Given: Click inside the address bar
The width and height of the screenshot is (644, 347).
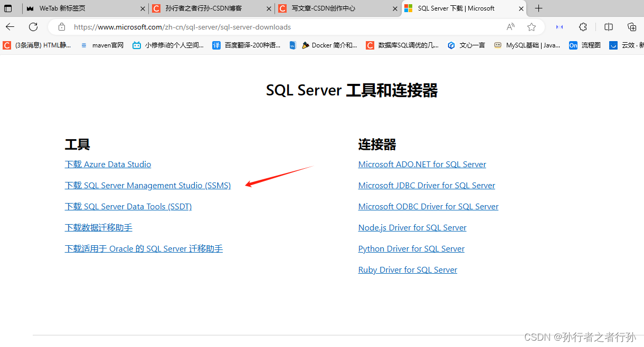Looking at the screenshot, I should click(x=211, y=26).
